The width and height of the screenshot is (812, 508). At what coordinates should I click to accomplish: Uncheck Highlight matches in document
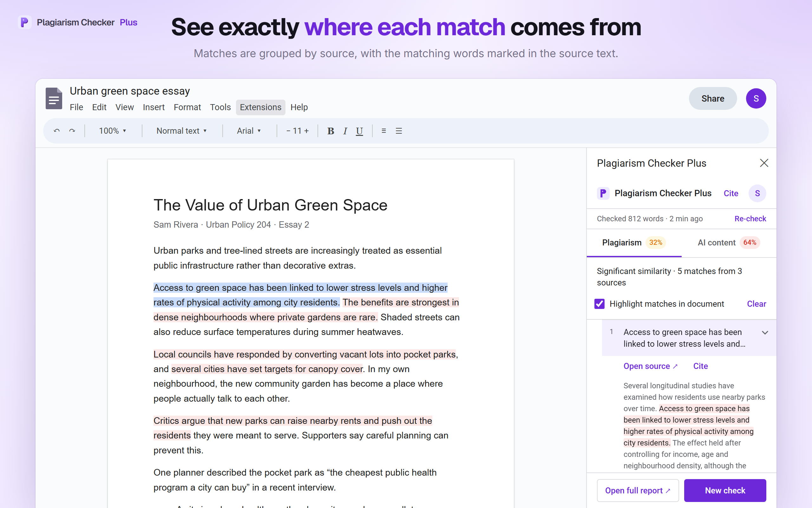pos(599,304)
